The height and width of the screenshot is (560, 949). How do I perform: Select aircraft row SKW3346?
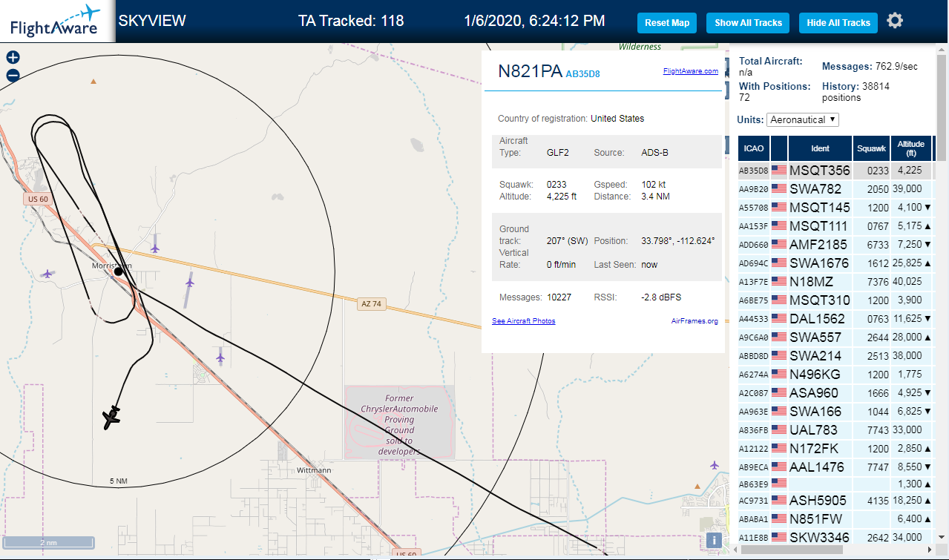coord(837,538)
